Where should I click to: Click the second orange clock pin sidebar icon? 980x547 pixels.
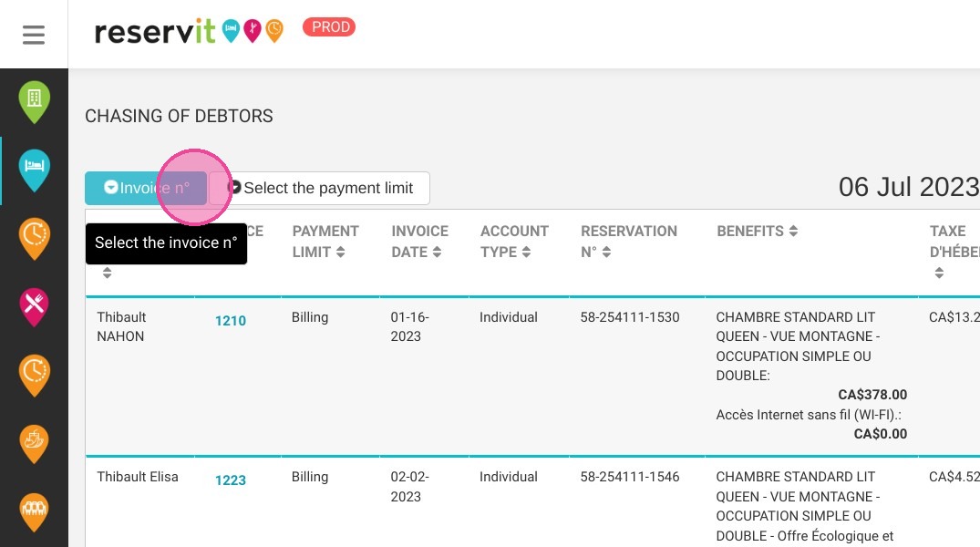click(35, 375)
